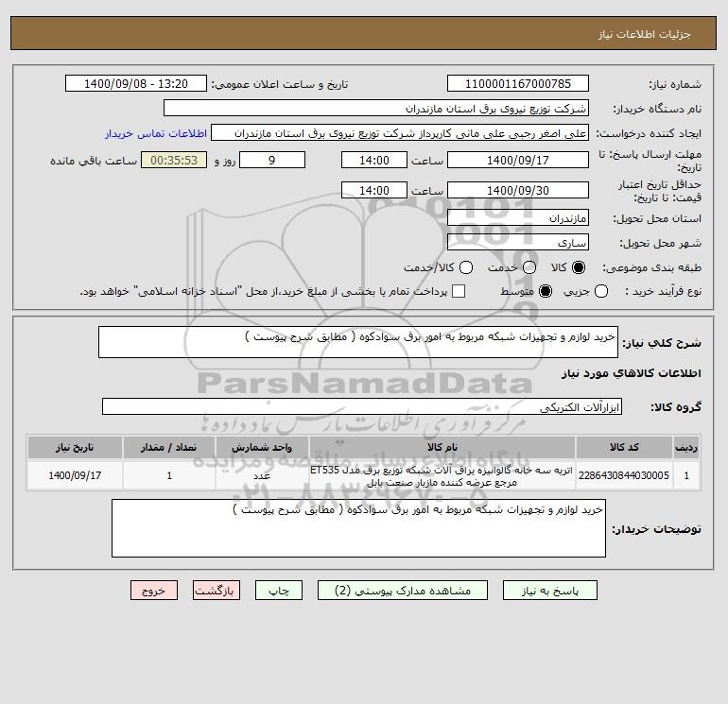Click the کد کالا column header

(x=624, y=447)
